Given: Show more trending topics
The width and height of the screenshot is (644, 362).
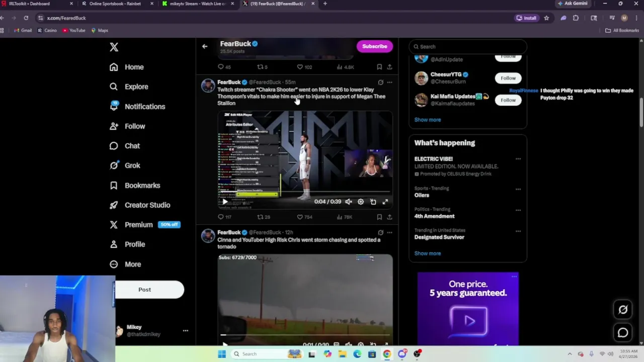Looking at the screenshot, I should pos(428,253).
